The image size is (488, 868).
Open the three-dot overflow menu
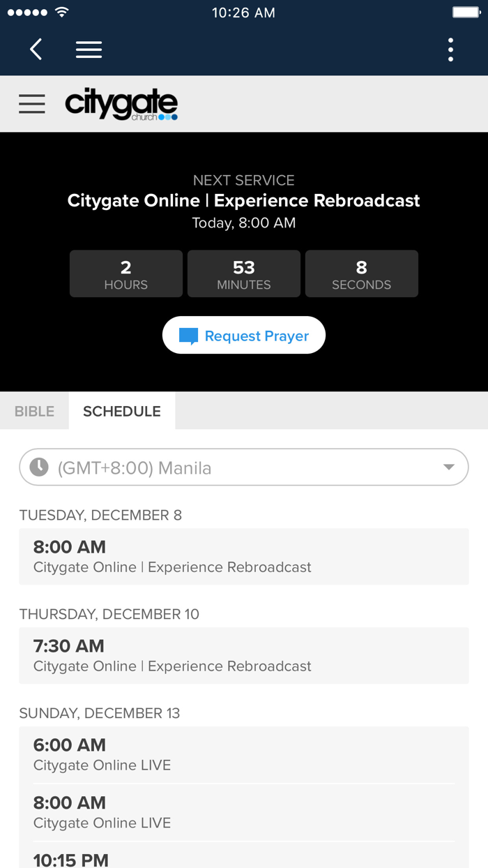coord(450,50)
